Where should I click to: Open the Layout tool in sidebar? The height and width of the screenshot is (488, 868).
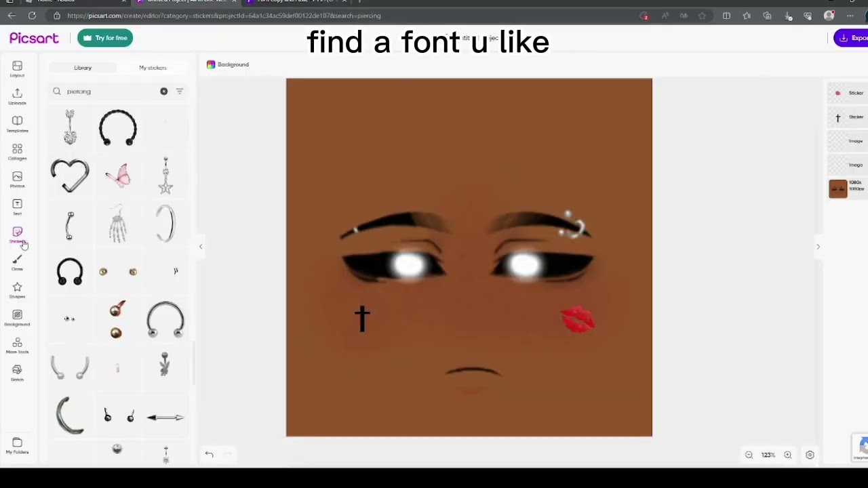click(x=17, y=68)
